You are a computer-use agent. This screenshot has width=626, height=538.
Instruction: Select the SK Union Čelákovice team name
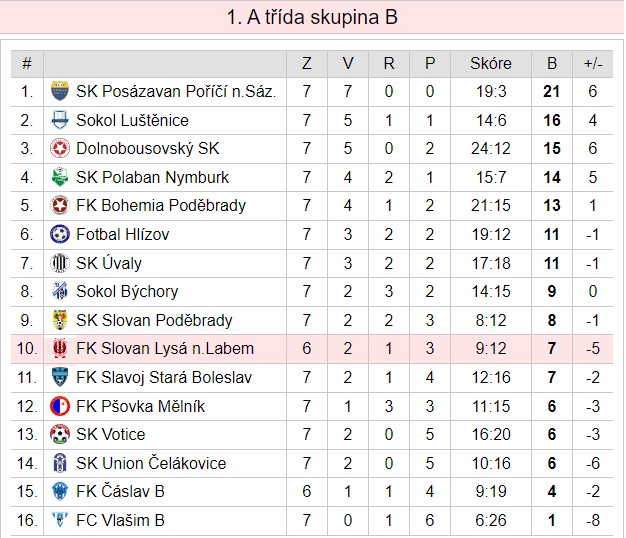151,463
